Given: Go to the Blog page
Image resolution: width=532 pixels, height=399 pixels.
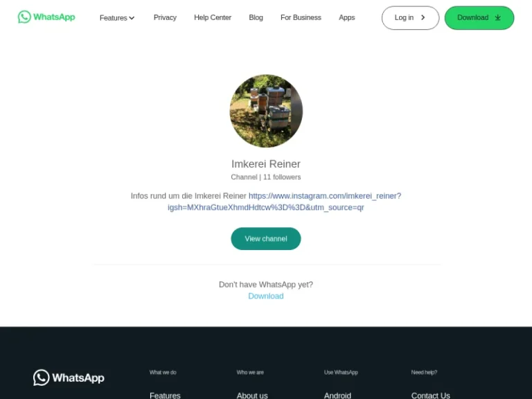Looking at the screenshot, I should tap(256, 17).
